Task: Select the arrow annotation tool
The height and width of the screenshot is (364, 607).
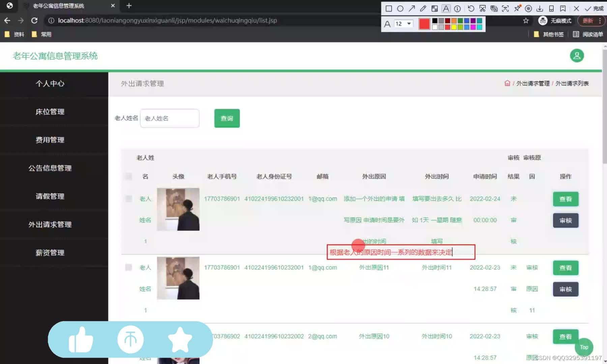Action: click(x=411, y=8)
